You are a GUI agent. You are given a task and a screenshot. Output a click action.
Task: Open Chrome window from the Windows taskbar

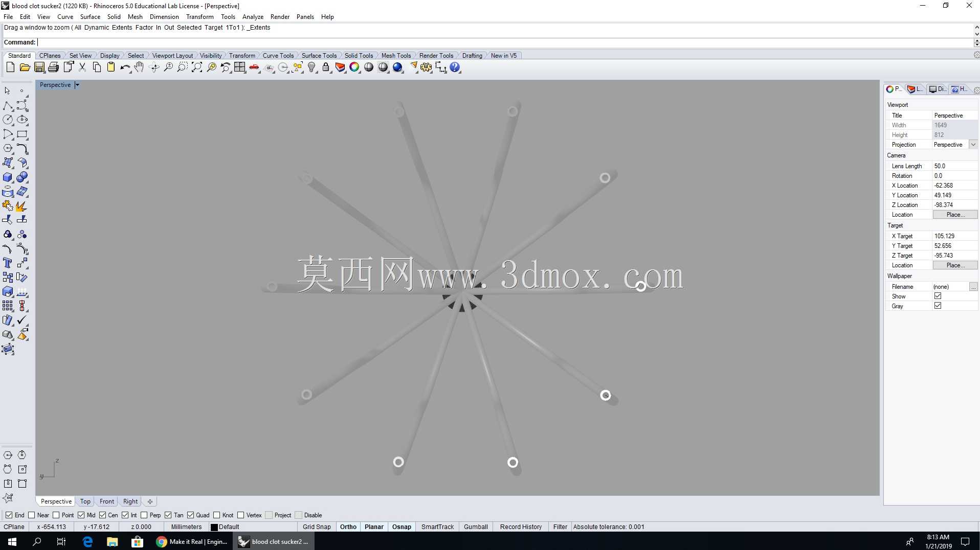pos(192,542)
